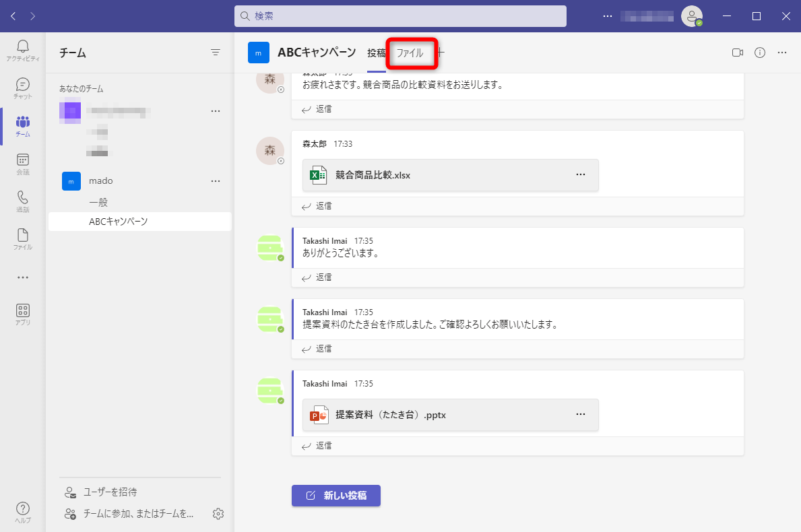Open the アクティビティ bell icon in sidebar
Screen dimensions: 801x532
[x=22, y=47]
